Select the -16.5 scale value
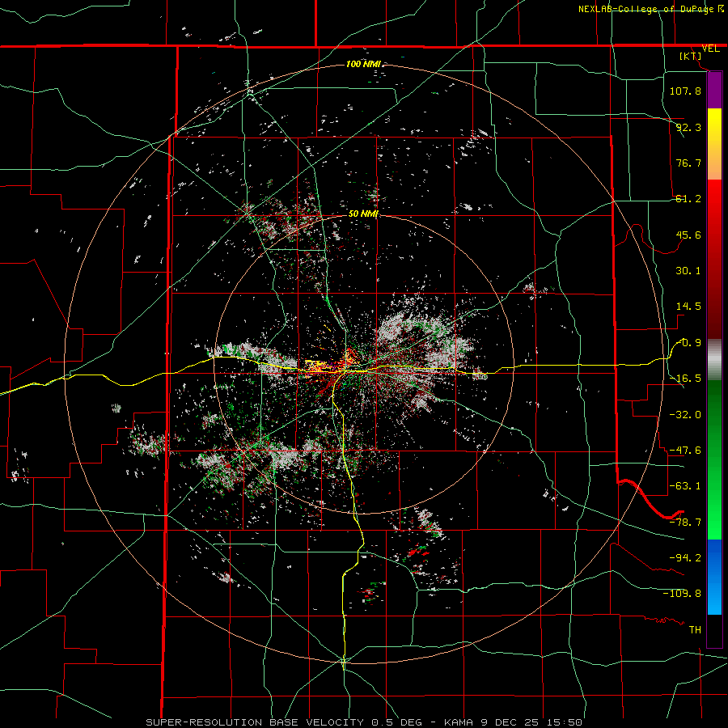728x728 pixels. (685, 379)
